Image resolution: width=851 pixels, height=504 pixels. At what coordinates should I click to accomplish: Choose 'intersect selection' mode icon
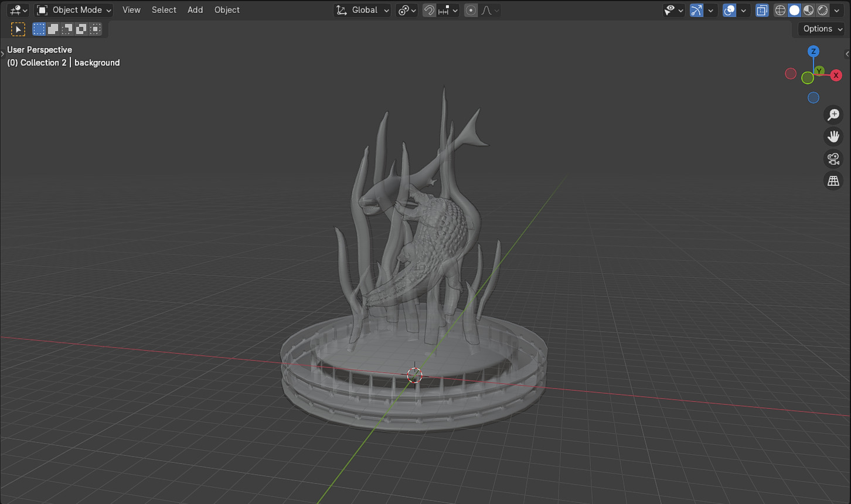[95, 29]
